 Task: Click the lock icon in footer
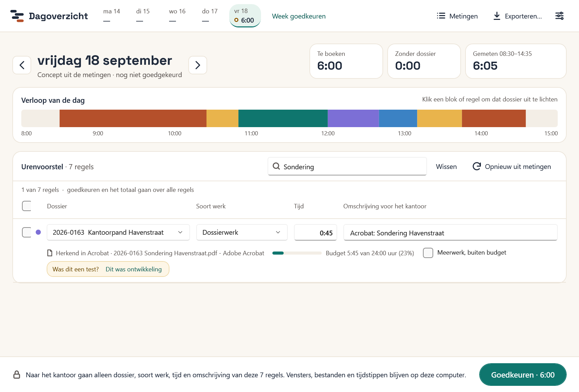click(16, 375)
